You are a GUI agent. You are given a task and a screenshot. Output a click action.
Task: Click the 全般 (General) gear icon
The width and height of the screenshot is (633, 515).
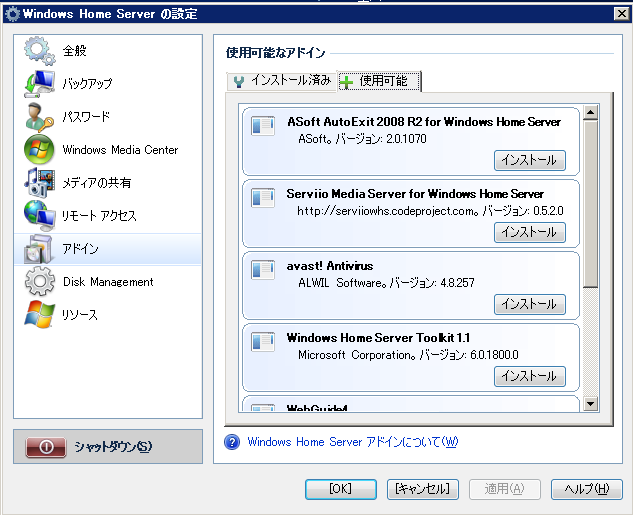(39, 51)
